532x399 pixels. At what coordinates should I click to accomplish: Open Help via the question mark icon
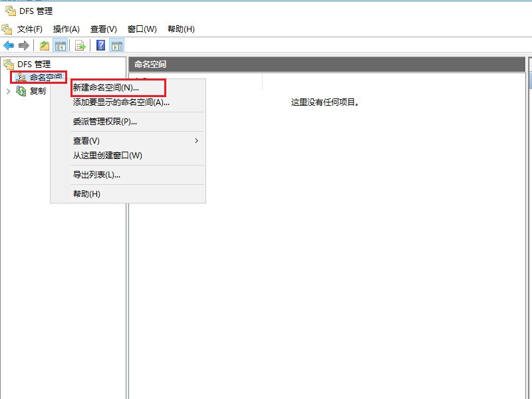(100, 45)
